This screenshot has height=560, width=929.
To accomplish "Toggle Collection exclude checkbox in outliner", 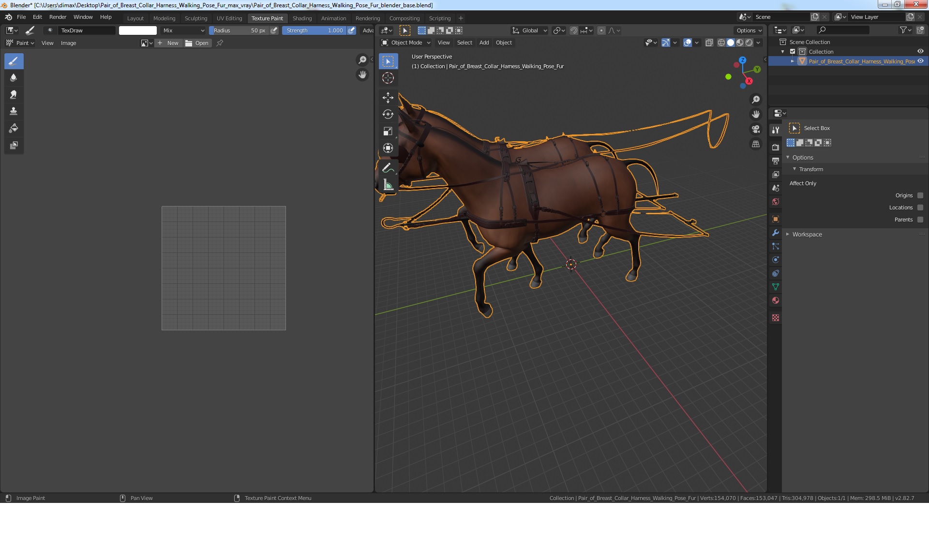I will [x=793, y=52].
